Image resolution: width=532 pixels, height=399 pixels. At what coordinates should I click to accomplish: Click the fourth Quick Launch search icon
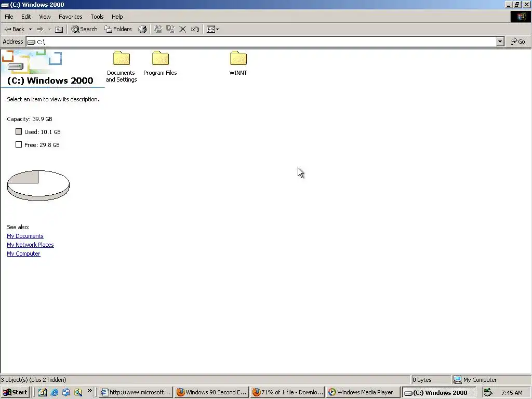pyautogui.click(x=78, y=392)
